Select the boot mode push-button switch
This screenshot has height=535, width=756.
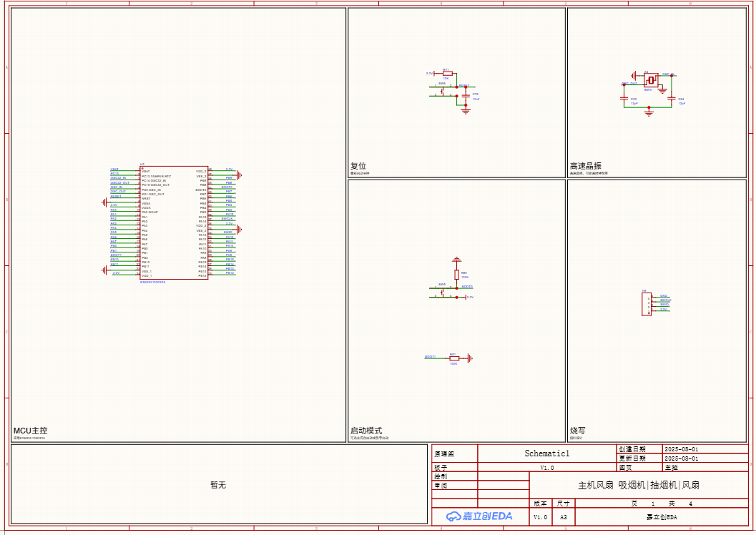(443, 292)
